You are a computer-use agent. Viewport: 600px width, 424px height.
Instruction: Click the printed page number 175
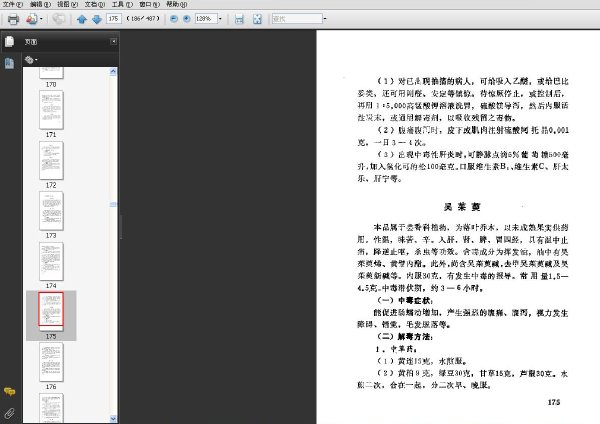[x=554, y=402]
